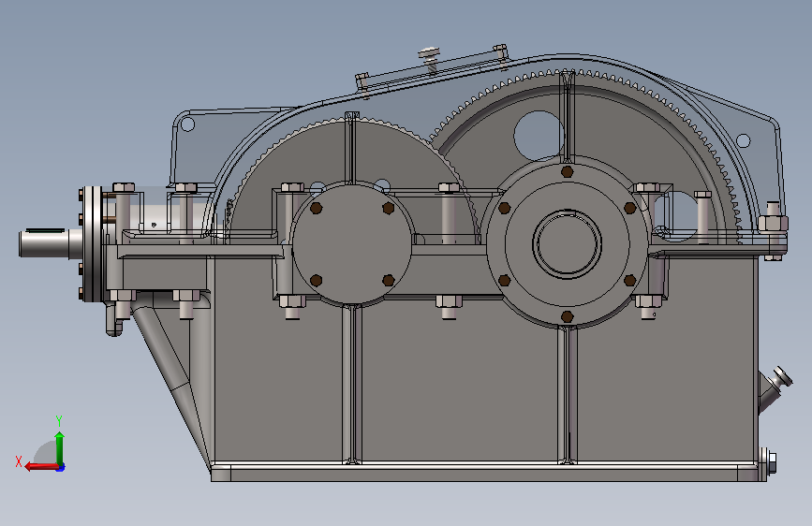Pick lower-left bolt on small end cap
This screenshot has height=526, width=812.
pyautogui.click(x=316, y=281)
